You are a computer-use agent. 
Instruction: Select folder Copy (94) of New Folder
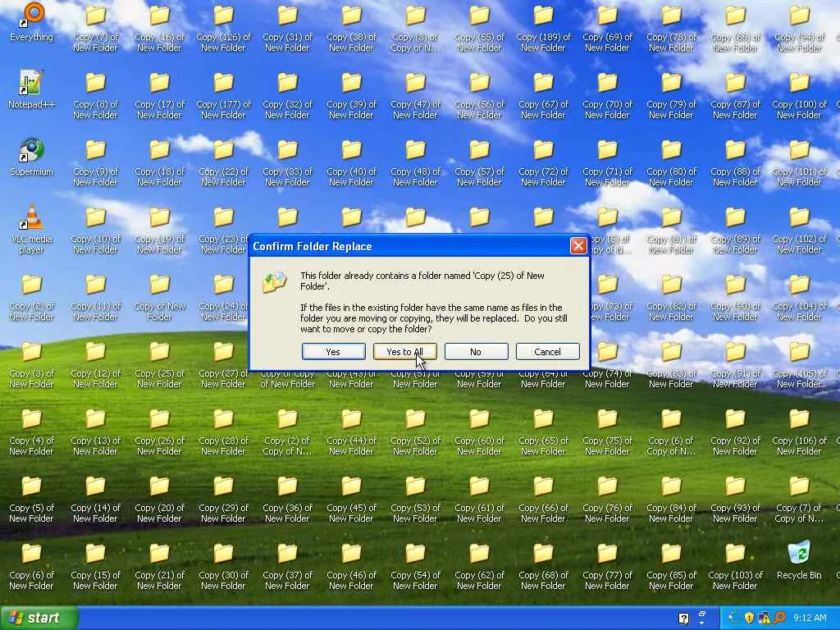799,29
